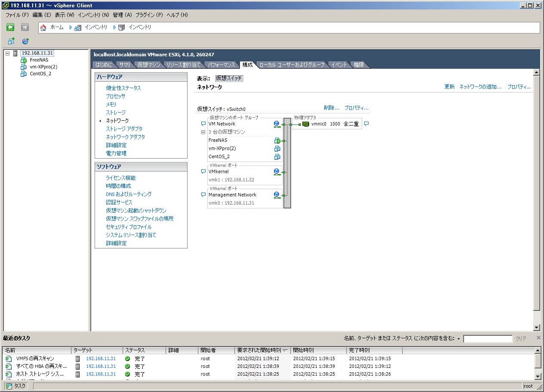The width and height of the screenshot is (544, 392).
Task: Open the ストレージ アダプタ hardware link
Action: point(124,129)
